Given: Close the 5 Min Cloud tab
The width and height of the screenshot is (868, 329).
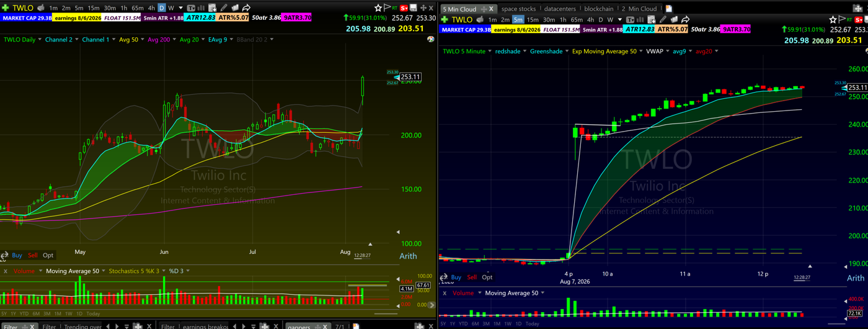Looking at the screenshot, I should [x=491, y=9].
